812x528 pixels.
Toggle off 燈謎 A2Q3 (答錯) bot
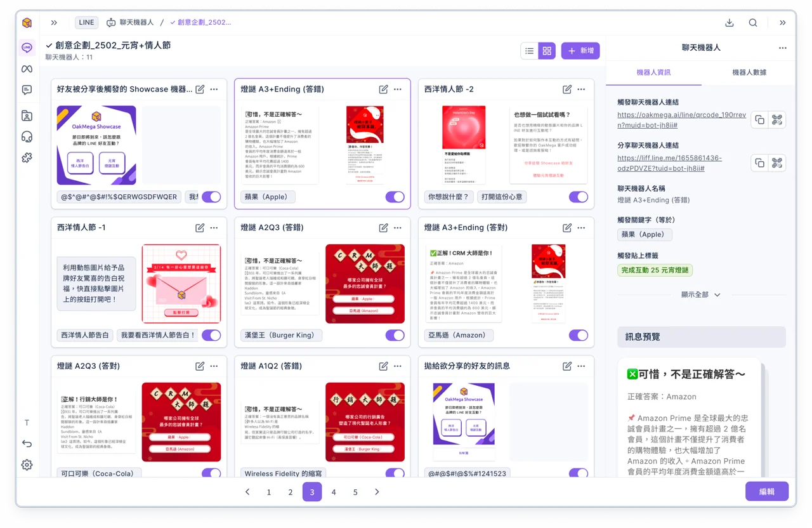click(395, 335)
